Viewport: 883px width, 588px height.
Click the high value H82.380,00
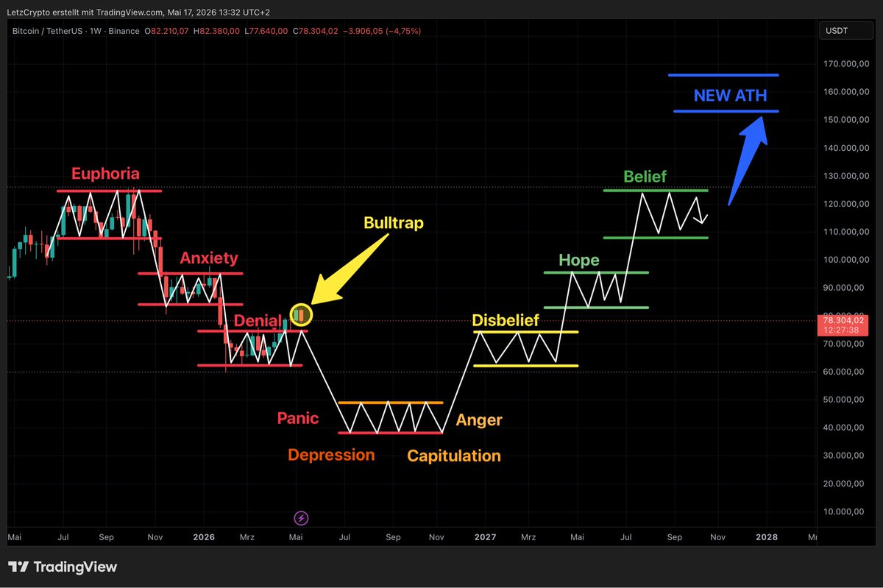pos(216,31)
